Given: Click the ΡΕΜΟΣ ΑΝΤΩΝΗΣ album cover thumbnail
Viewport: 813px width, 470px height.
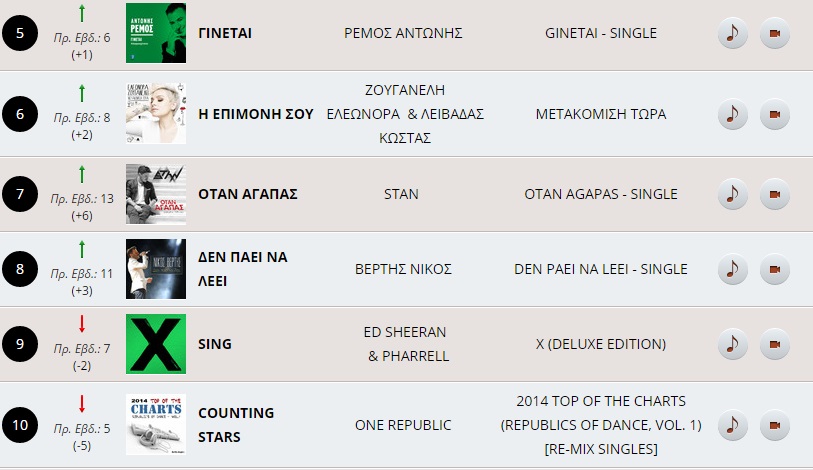Looking at the screenshot, I should click(x=156, y=33).
